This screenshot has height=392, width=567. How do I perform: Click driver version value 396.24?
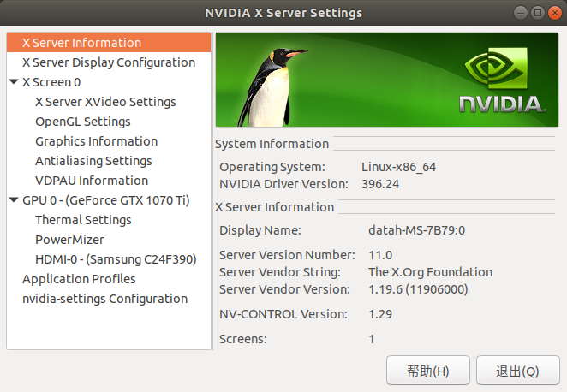pyautogui.click(x=380, y=184)
